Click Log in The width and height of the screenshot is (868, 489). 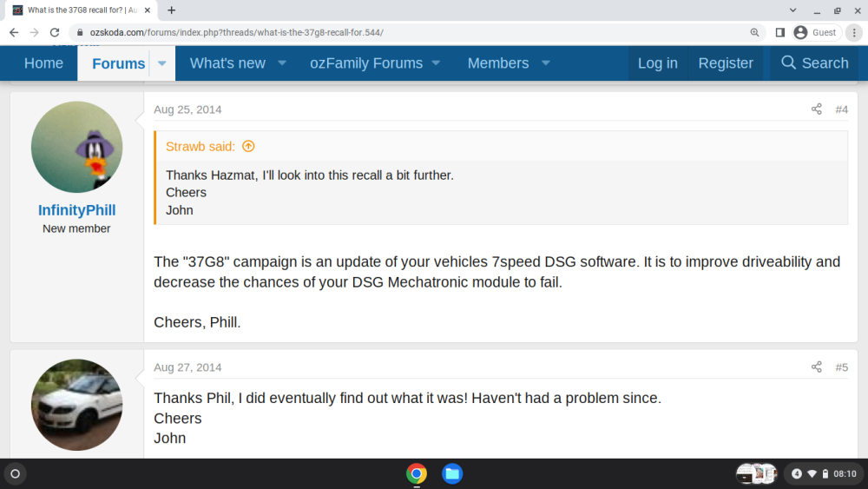tap(658, 63)
